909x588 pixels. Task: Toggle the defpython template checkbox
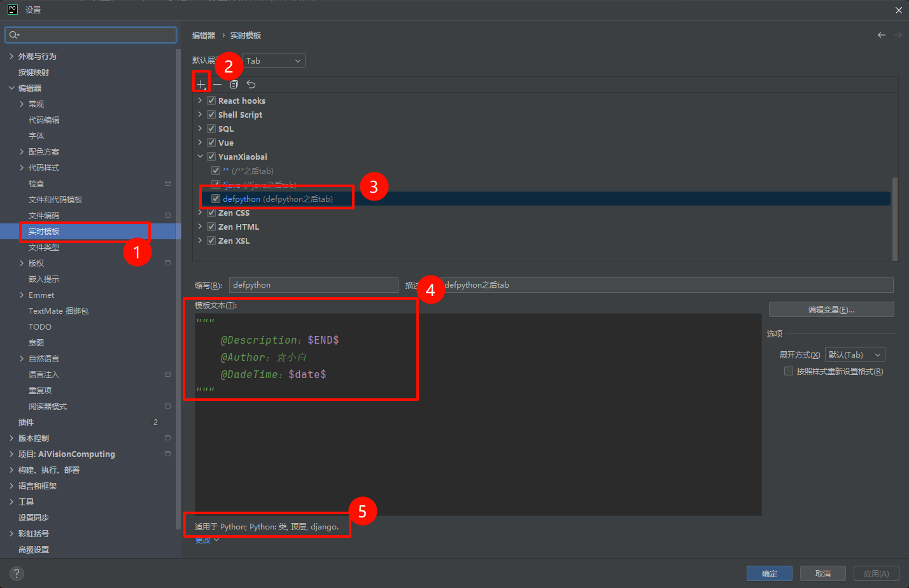click(216, 199)
